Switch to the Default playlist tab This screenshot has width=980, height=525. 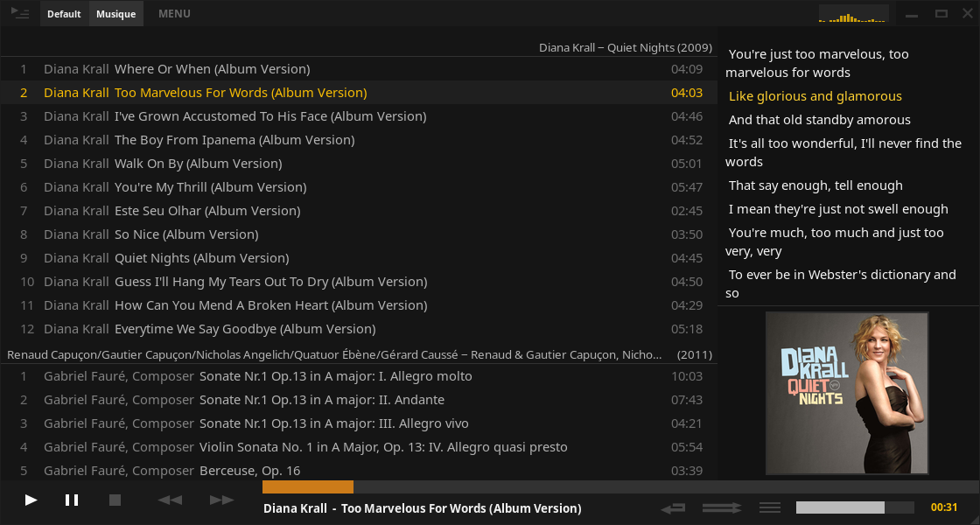[64, 14]
